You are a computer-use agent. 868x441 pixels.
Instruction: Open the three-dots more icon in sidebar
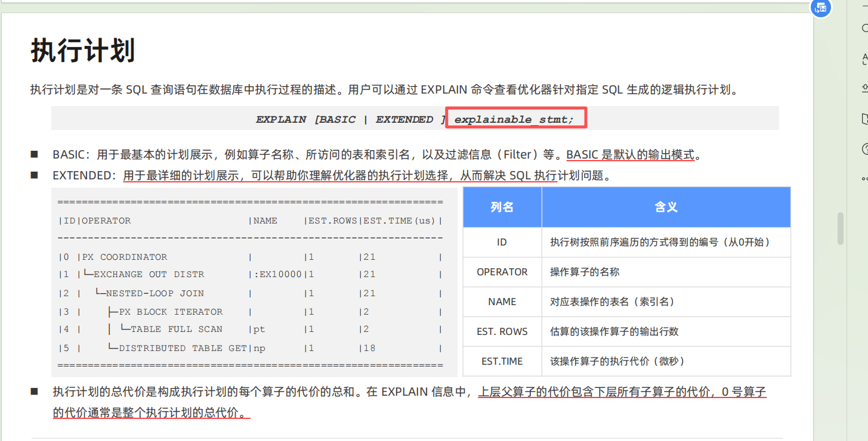864,178
